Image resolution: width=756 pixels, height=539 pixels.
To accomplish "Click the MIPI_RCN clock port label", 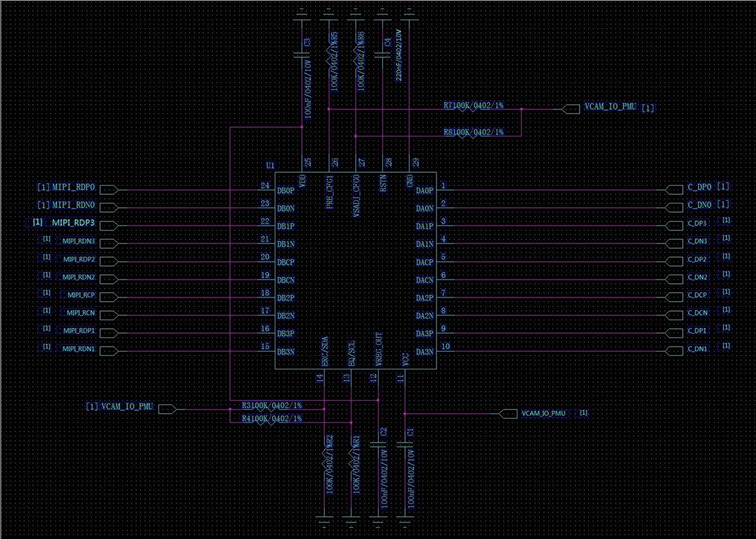I will [81, 313].
